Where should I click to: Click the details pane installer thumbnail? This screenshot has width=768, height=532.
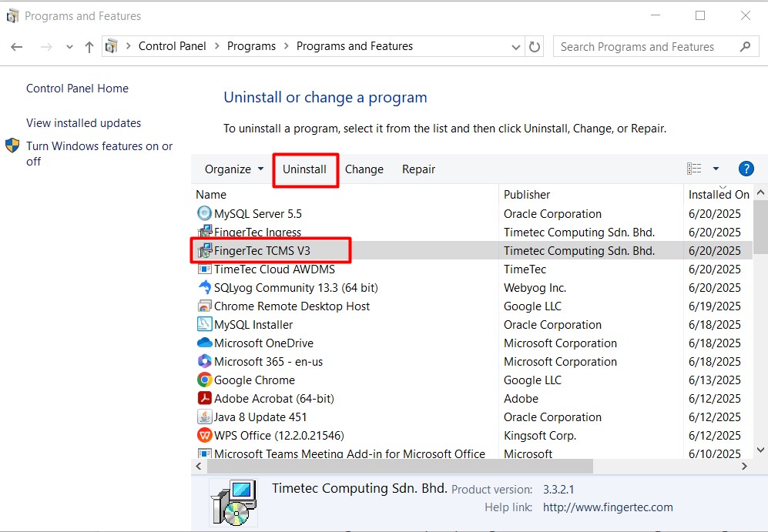click(234, 503)
